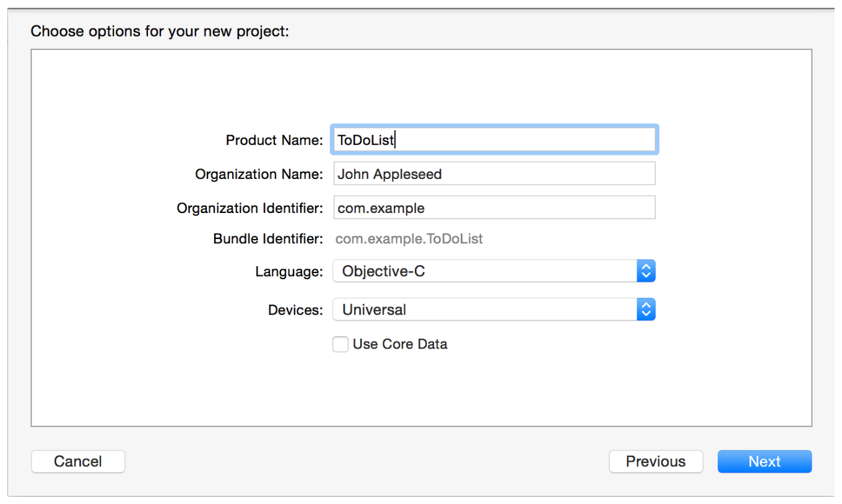This screenshot has width=842, height=504.
Task: Focus the Product Name field containing ToDoList
Action: (x=493, y=140)
